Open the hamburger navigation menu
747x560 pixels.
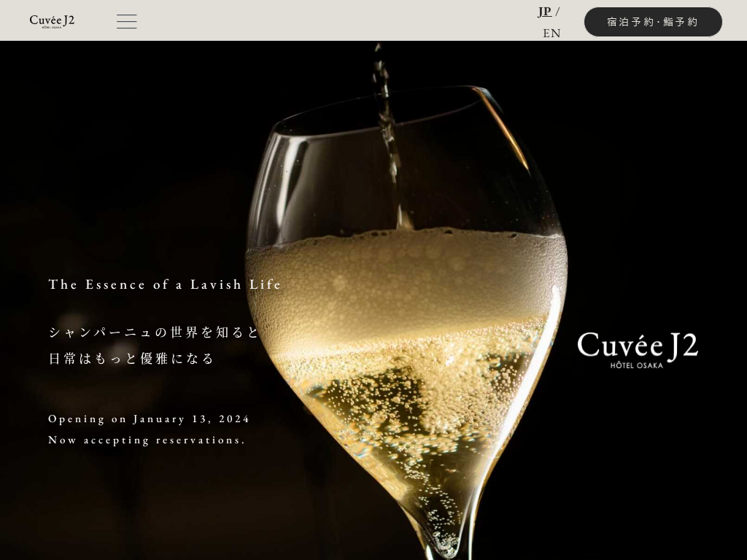pyautogui.click(x=127, y=21)
